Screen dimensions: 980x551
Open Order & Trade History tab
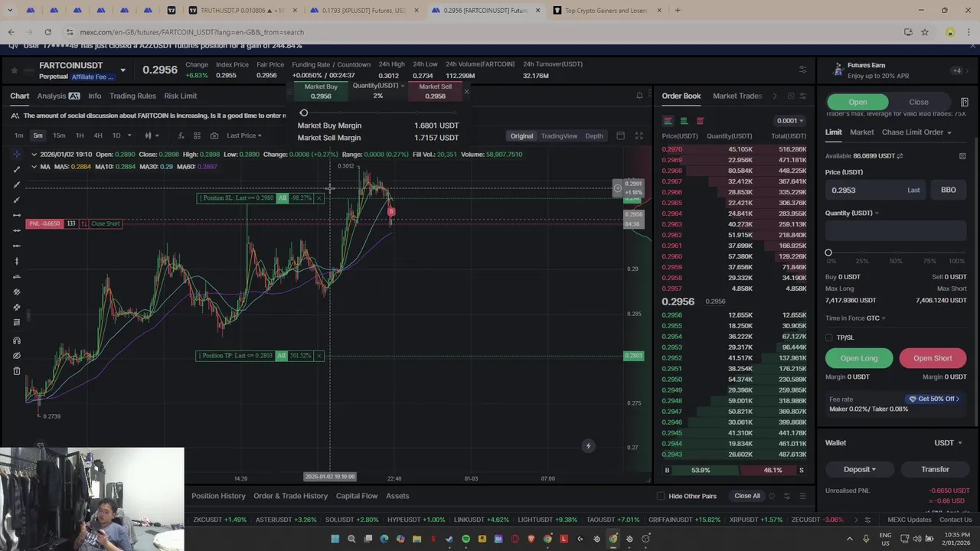pos(290,496)
